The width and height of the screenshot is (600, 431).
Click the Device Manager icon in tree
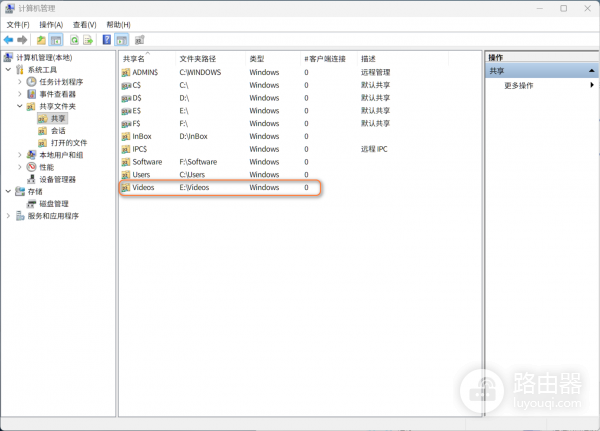point(31,179)
